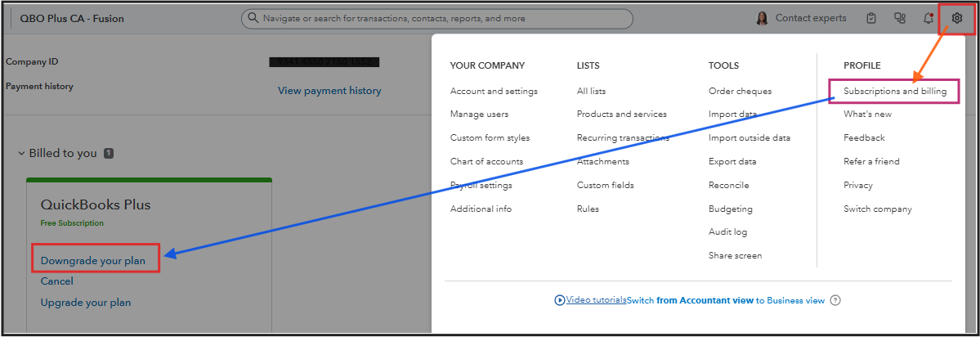Select Recurring transactions from Lists
The height and width of the screenshot is (337, 980).
tap(623, 137)
